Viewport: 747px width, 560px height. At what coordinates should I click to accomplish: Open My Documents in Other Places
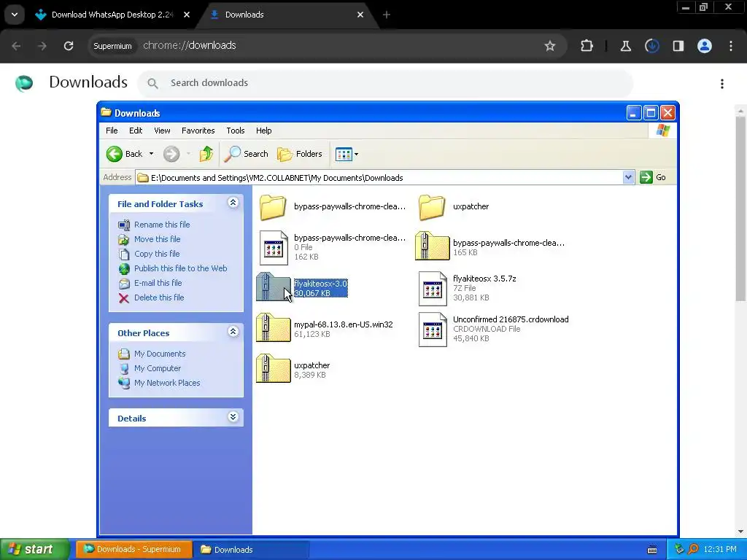(160, 354)
